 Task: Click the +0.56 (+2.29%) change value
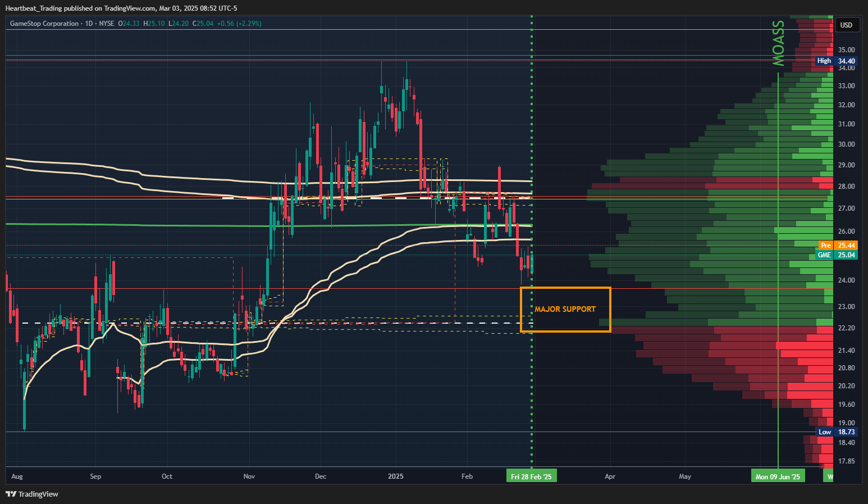click(x=239, y=24)
